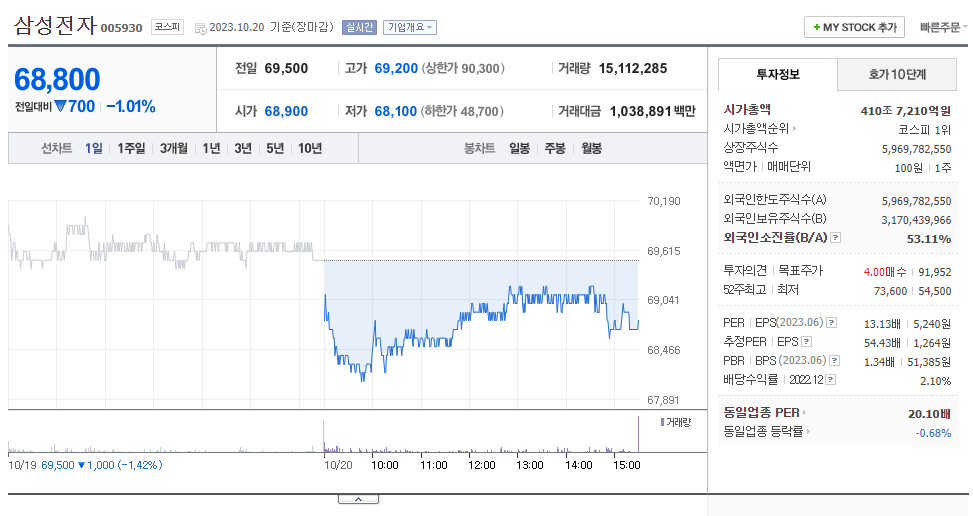The width and height of the screenshot is (973, 516).
Task: Click the target price 91,952
Action: pos(935,272)
